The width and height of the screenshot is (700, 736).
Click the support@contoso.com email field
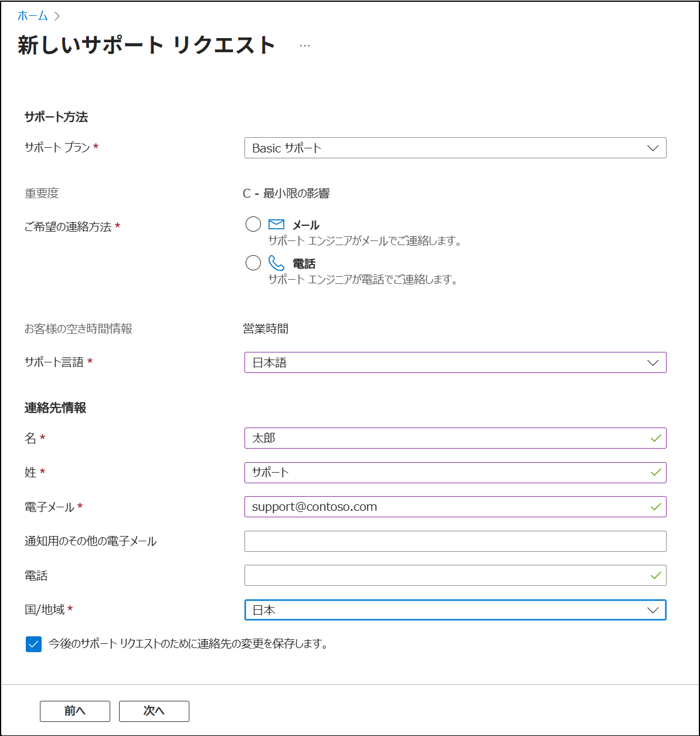(410, 507)
